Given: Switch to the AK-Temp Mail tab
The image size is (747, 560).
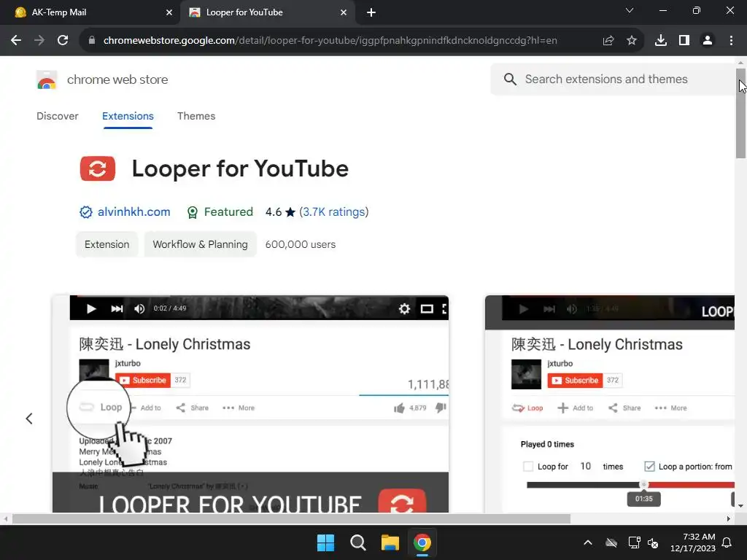Looking at the screenshot, I should click(x=90, y=12).
